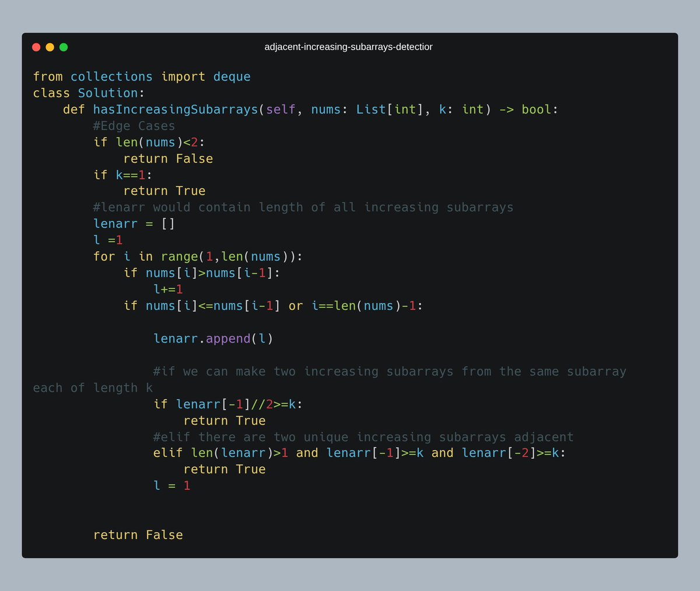Click the 'if k==1:' line
700x591 pixels.
123,174
